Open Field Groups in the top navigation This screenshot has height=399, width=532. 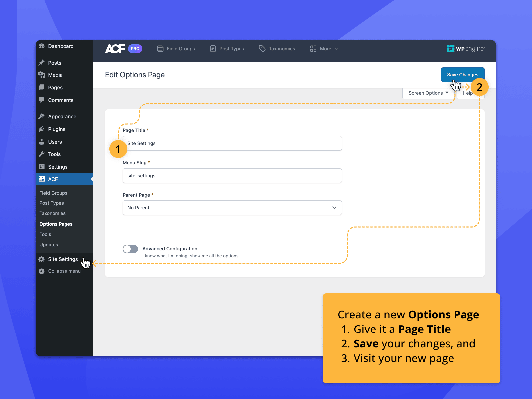tap(176, 49)
